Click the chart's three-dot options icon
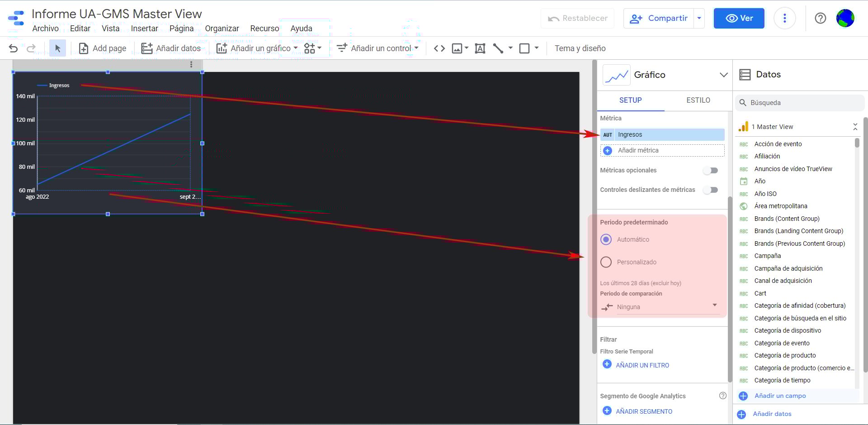The height and width of the screenshot is (425, 868). tap(191, 65)
